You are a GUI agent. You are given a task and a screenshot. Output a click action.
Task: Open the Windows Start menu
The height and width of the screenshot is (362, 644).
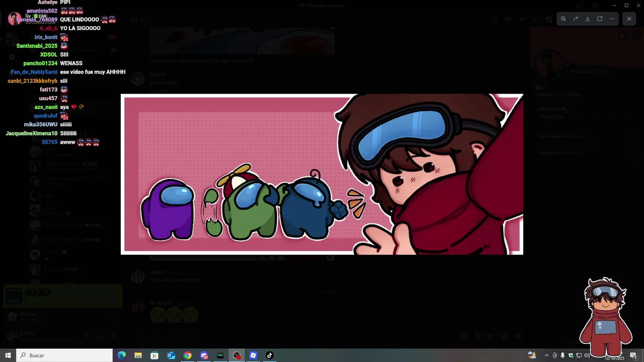(x=8, y=355)
